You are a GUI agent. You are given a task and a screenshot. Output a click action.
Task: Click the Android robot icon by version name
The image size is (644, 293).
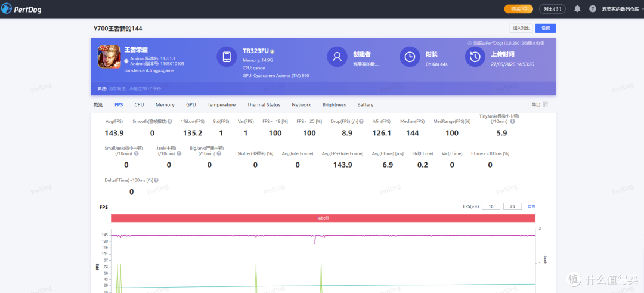(126, 61)
